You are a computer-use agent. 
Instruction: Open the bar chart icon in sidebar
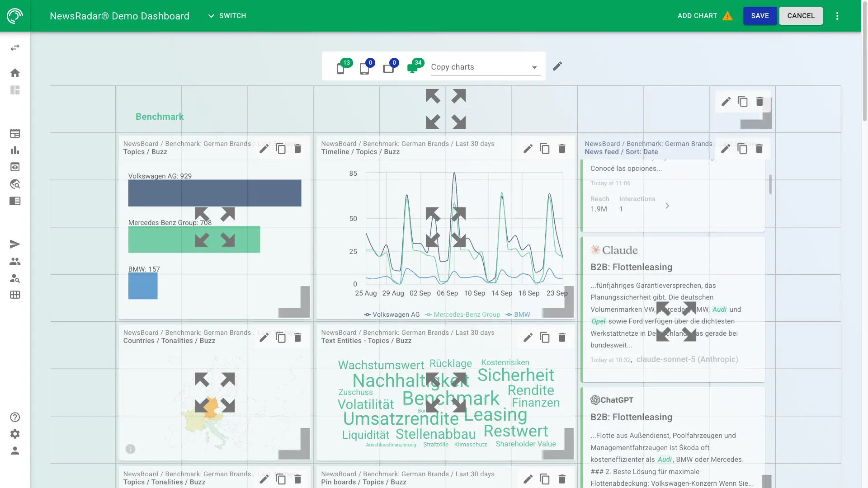[15, 150]
